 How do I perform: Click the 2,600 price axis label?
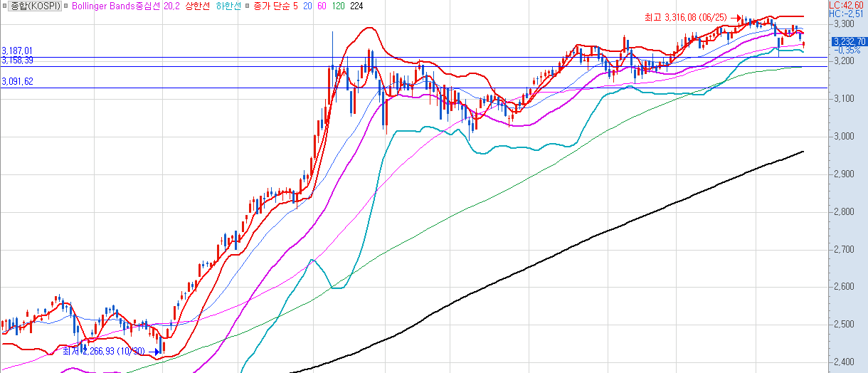(x=845, y=287)
